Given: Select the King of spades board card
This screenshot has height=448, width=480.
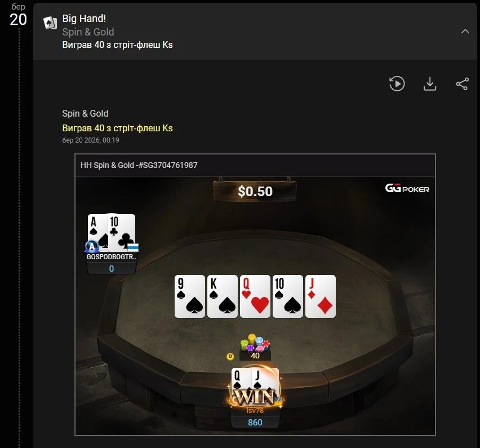Looking at the screenshot, I should 222,296.
